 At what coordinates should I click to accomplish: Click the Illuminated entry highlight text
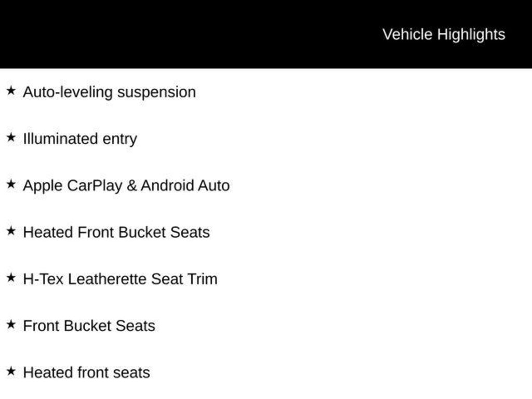point(80,139)
